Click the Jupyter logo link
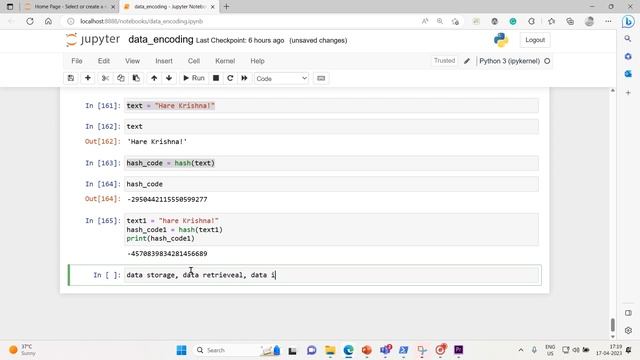Screen dimensions: 640x360 93,40
